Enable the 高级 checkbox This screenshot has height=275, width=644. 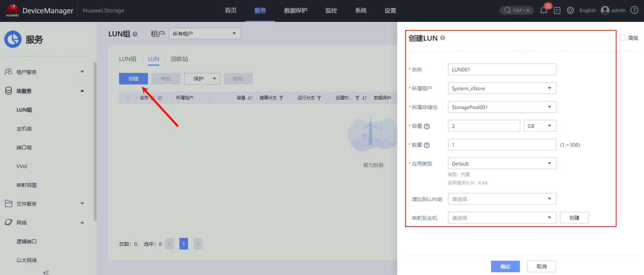coord(623,38)
